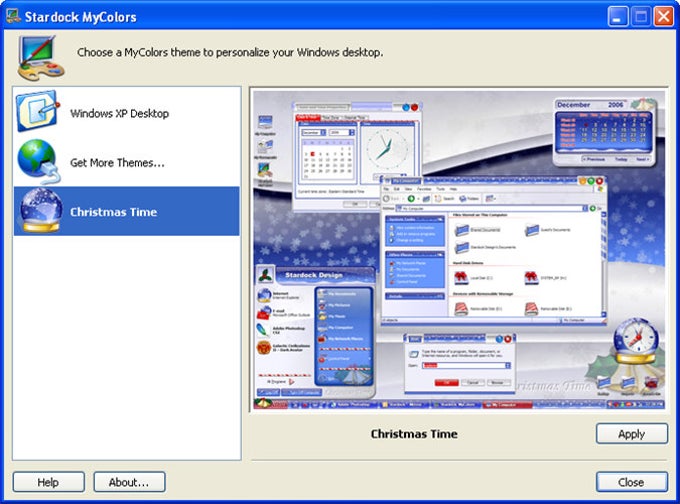
Task: Minimize the Stardock MyColors window
Action: pyautogui.click(x=618, y=17)
